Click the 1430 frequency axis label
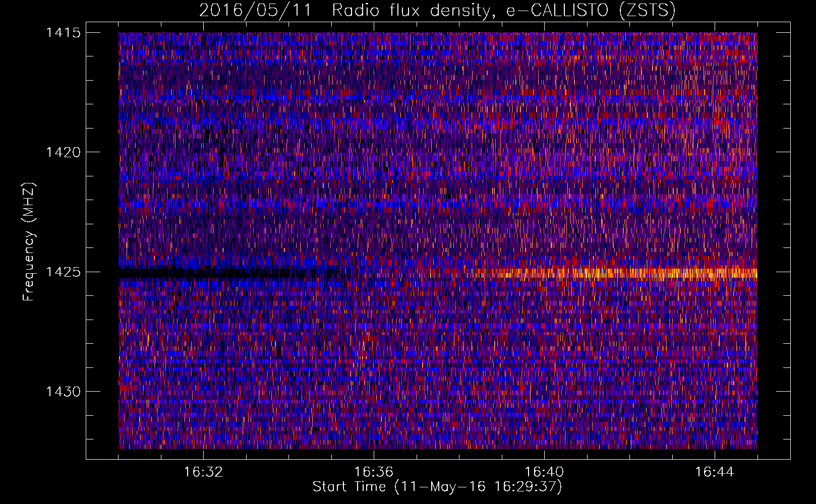This screenshot has height=504, width=816. [x=63, y=392]
